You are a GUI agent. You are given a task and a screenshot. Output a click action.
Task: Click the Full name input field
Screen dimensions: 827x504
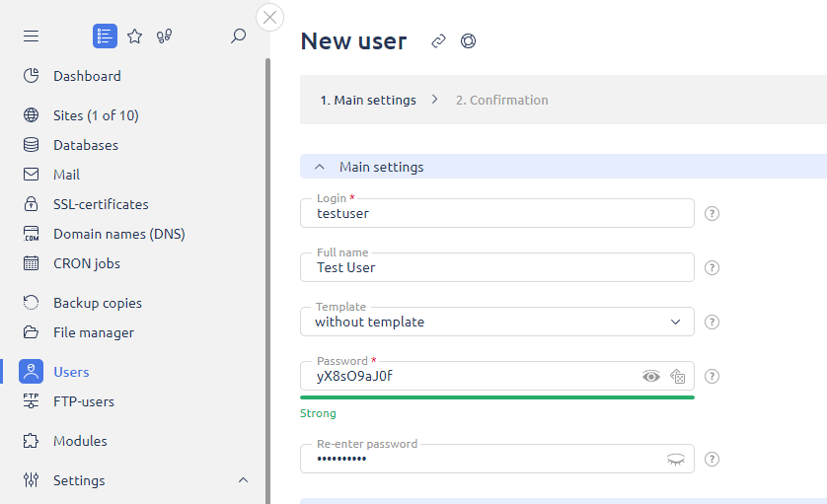[x=496, y=267]
